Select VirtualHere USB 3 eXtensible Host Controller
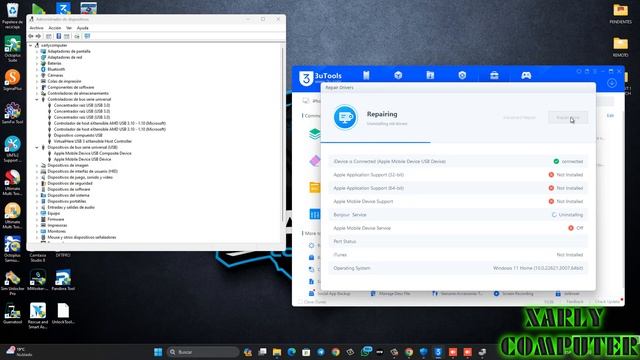 point(93,141)
